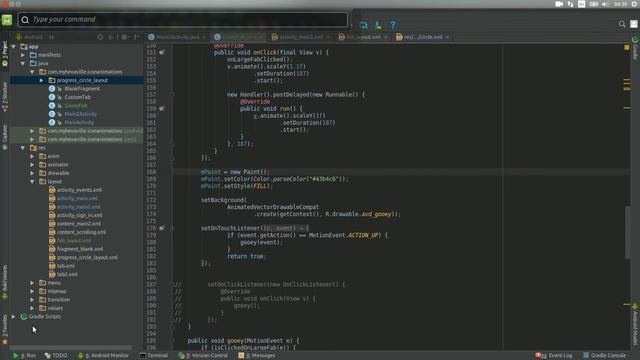Expand the drawable folder
The height and width of the screenshot is (360, 640).
click(x=32, y=173)
